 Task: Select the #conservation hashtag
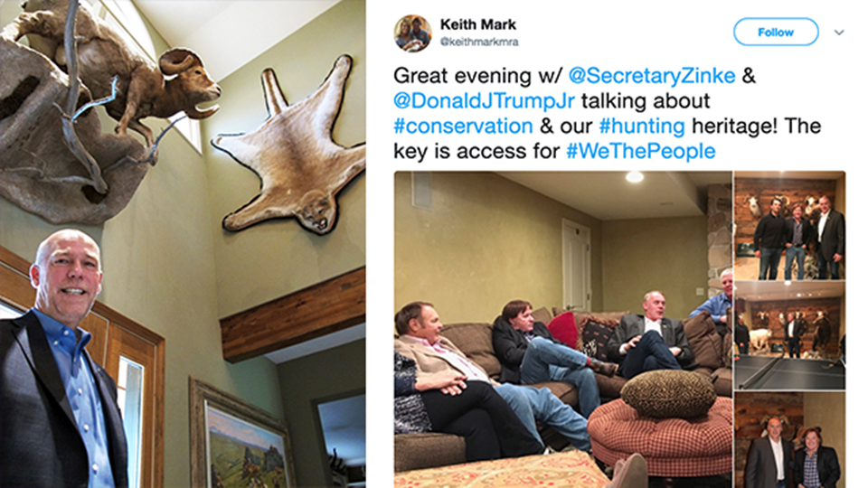[x=463, y=127]
